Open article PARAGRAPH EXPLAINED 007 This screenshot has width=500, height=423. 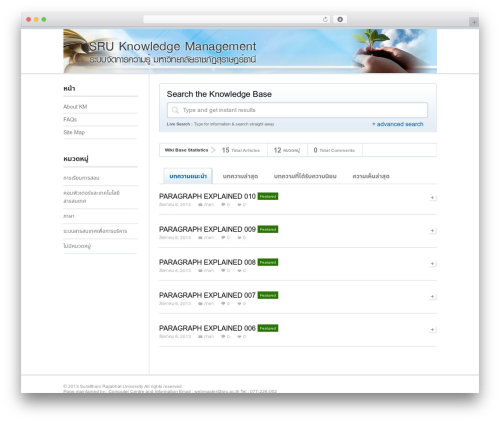tap(207, 295)
